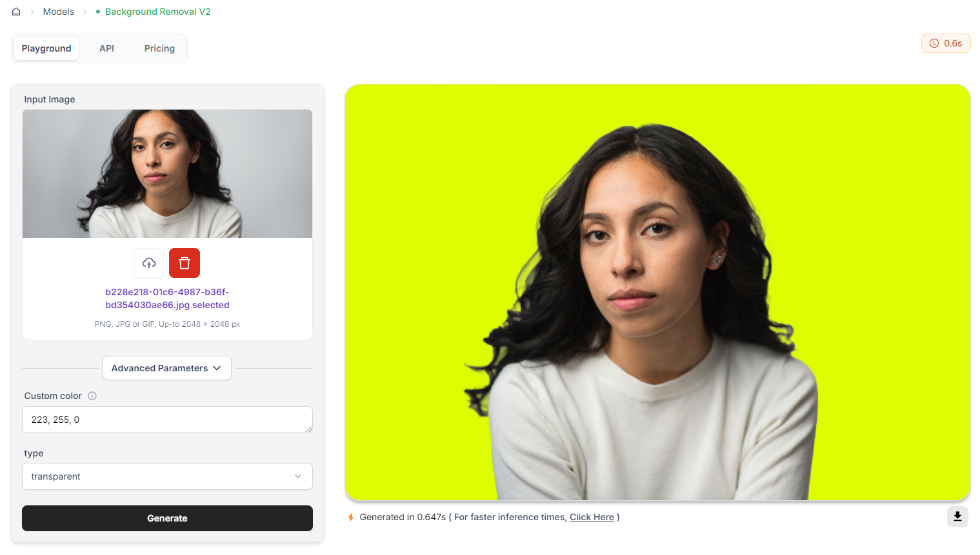
Task: Go to home via house icon
Action: click(x=16, y=12)
